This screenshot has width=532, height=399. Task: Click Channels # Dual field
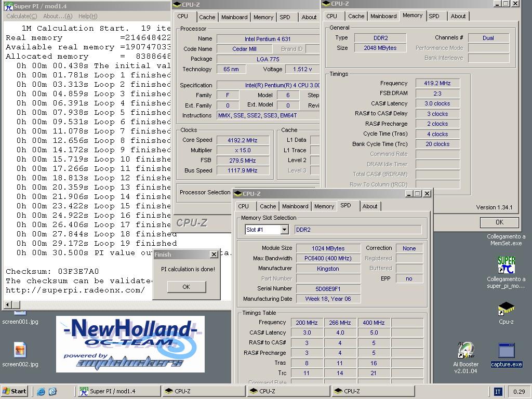pos(488,38)
